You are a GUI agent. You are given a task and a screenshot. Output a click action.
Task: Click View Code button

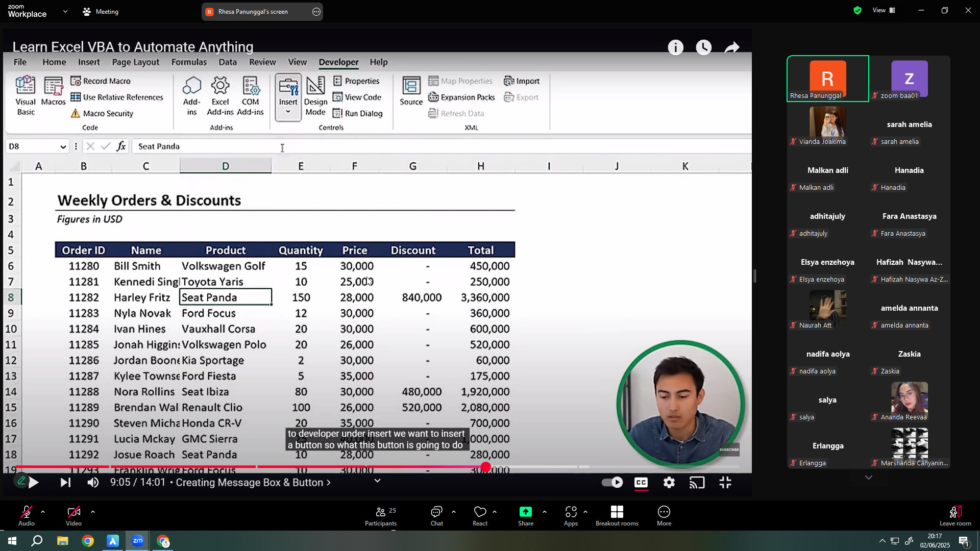pyautogui.click(x=357, y=97)
